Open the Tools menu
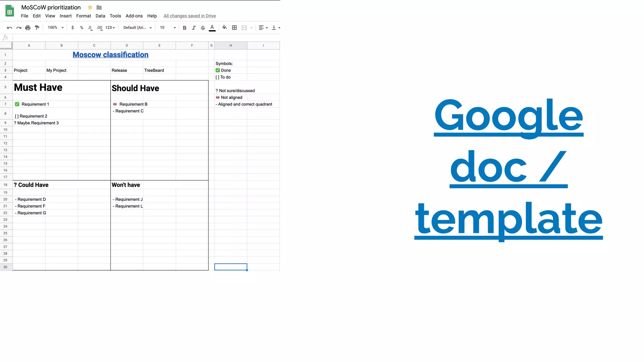Viewport: 644px width, 362px height. [115, 16]
